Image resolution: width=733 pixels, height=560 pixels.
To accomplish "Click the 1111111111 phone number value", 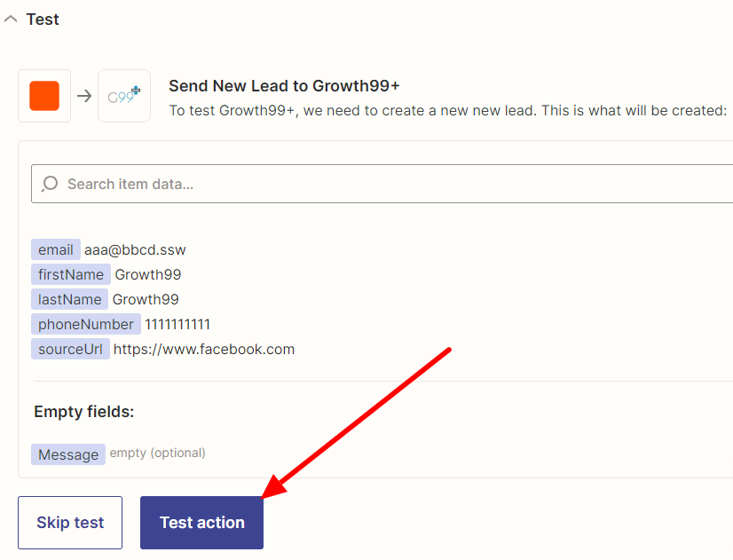I will (177, 324).
